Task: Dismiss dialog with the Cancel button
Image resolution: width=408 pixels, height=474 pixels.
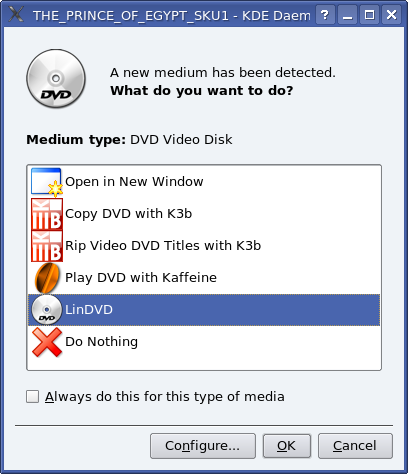Action: click(x=355, y=446)
